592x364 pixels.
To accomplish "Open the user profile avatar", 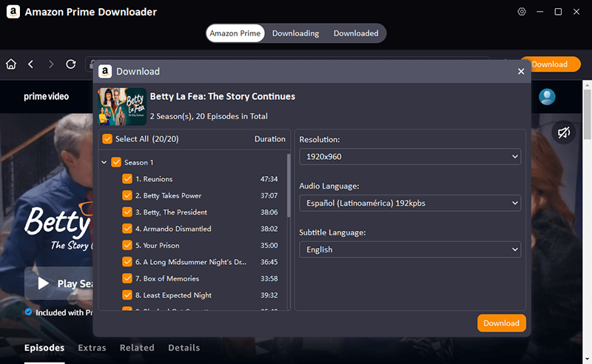I will click(547, 97).
